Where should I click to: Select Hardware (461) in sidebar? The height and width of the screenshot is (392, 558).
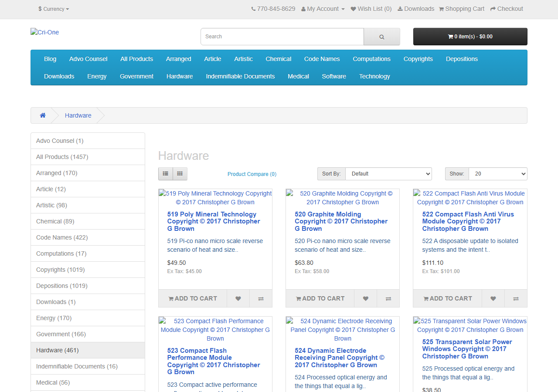88,350
